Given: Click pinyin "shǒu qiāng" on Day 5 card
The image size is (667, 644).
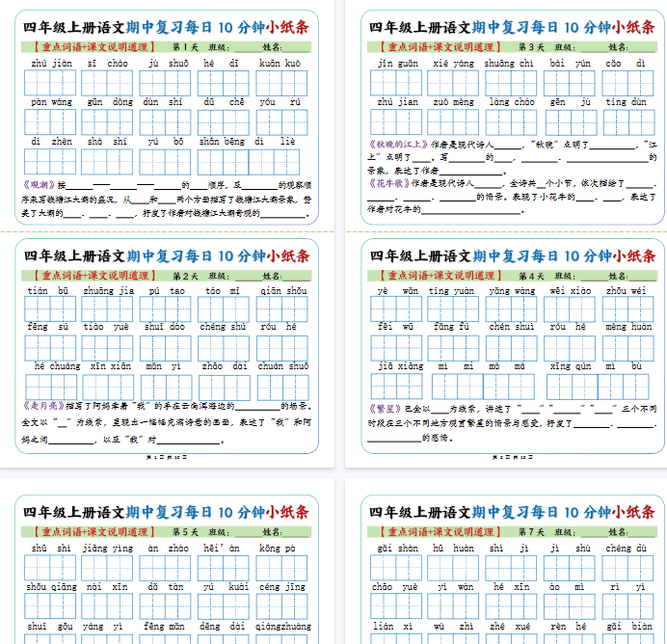Looking at the screenshot, I should [51, 587].
